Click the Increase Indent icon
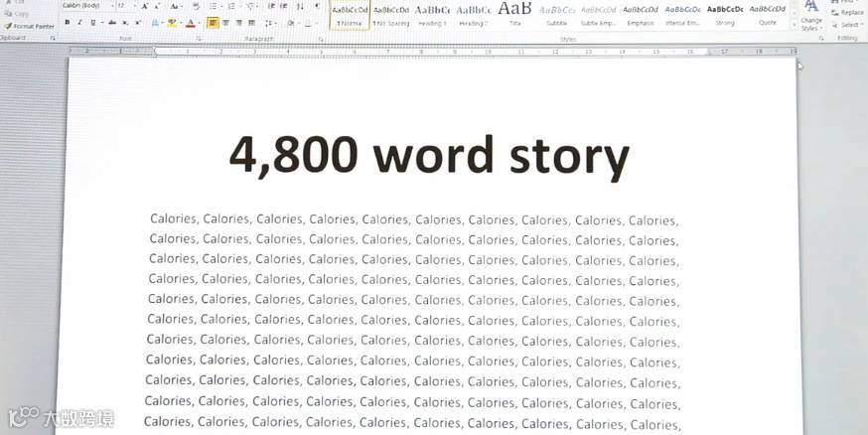The height and width of the screenshot is (435, 868). (284, 6)
